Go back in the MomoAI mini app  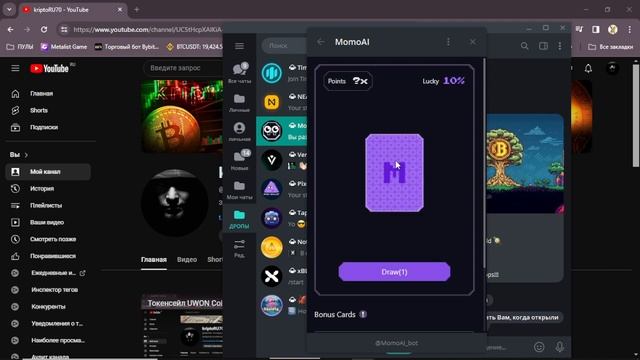coord(321,42)
